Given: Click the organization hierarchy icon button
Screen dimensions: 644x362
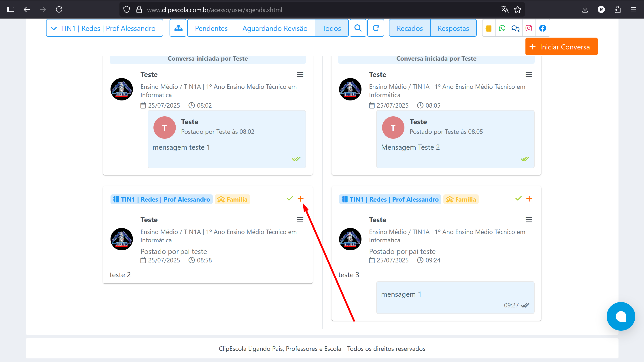Looking at the screenshot, I should (x=178, y=28).
